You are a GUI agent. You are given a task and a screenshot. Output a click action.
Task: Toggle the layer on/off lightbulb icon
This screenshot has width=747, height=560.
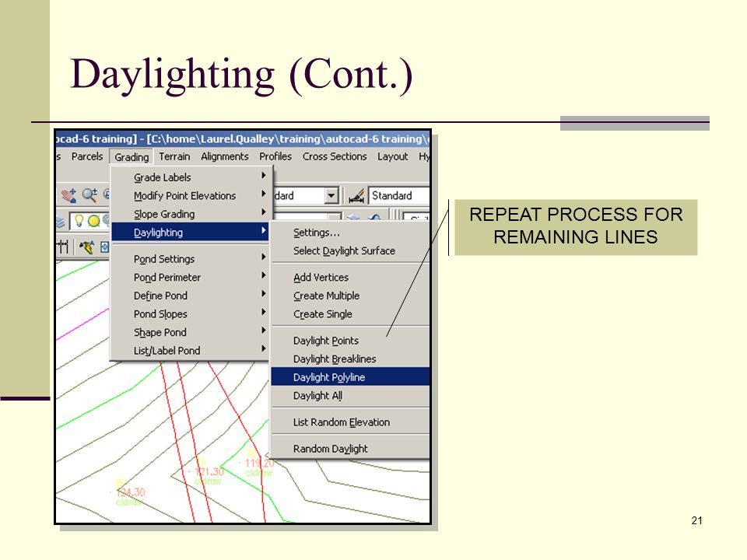[x=79, y=221]
